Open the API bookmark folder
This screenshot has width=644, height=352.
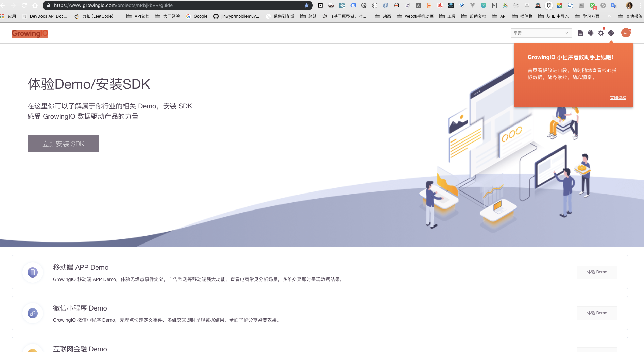click(x=499, y=16)
